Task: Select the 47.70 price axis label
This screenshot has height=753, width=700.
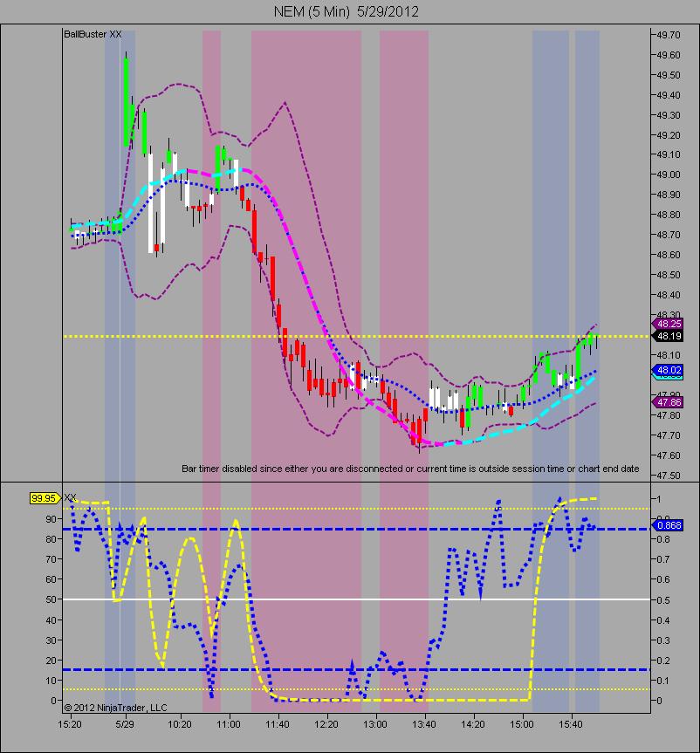Action: pyautogui.click(x=669, y=435)
